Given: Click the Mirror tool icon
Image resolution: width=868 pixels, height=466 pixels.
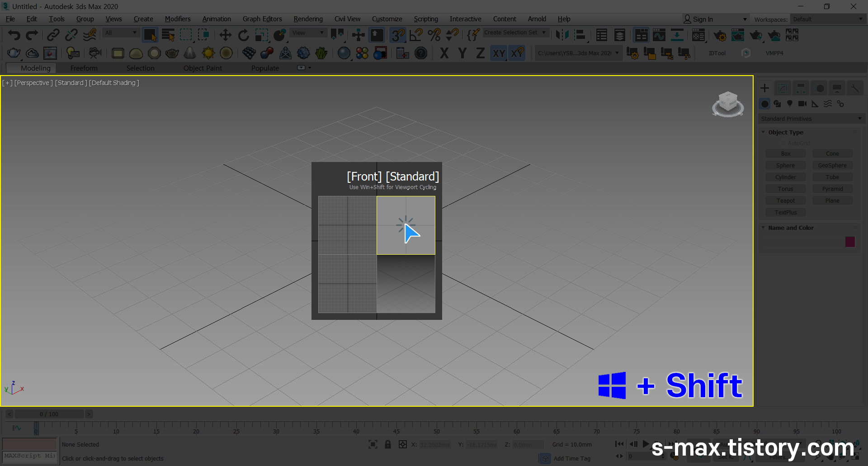Looking at the screenshot, I should [x=562, y=35].
